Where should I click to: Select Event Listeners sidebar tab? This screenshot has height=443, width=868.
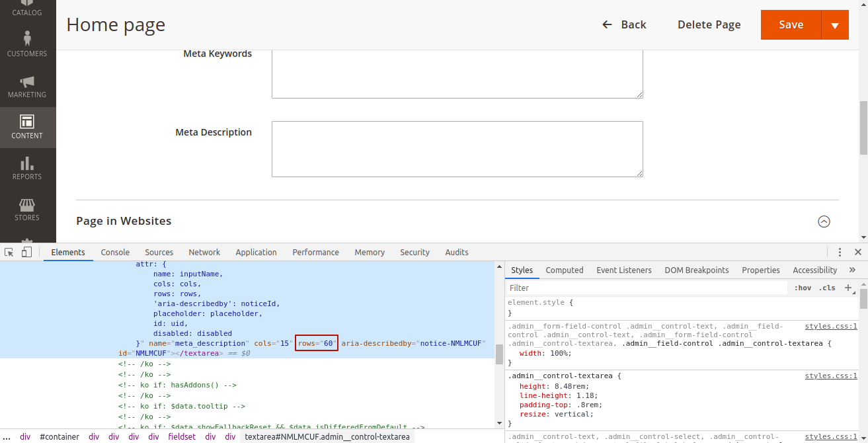click(x=624, y=270)
